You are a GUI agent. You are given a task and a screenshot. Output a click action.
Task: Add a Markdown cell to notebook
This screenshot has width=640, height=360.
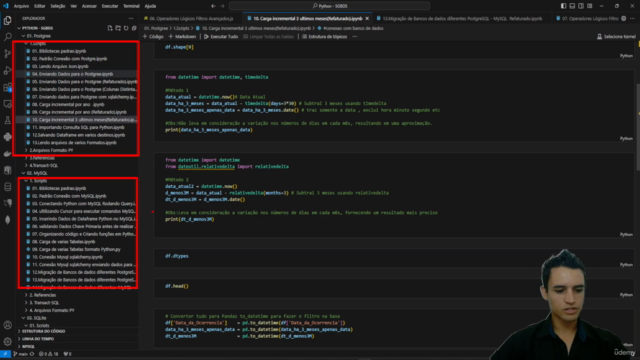tap(182, 36)
